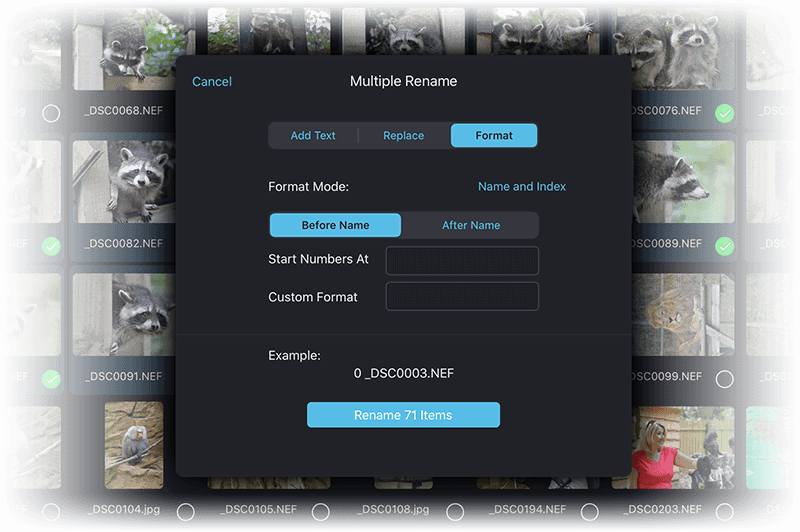
Task: Click the _DSC0108.jpg file name
Action: pos(393,509)
